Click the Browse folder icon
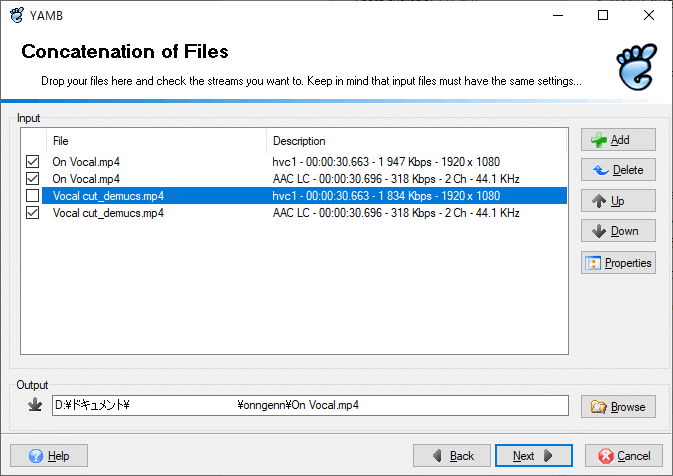673x476 pixels. (x=598, y=406)
